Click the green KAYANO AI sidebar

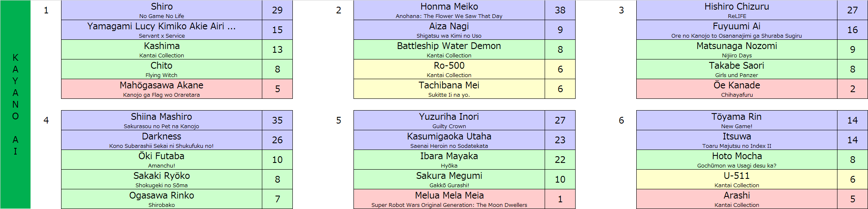(15, 104)
